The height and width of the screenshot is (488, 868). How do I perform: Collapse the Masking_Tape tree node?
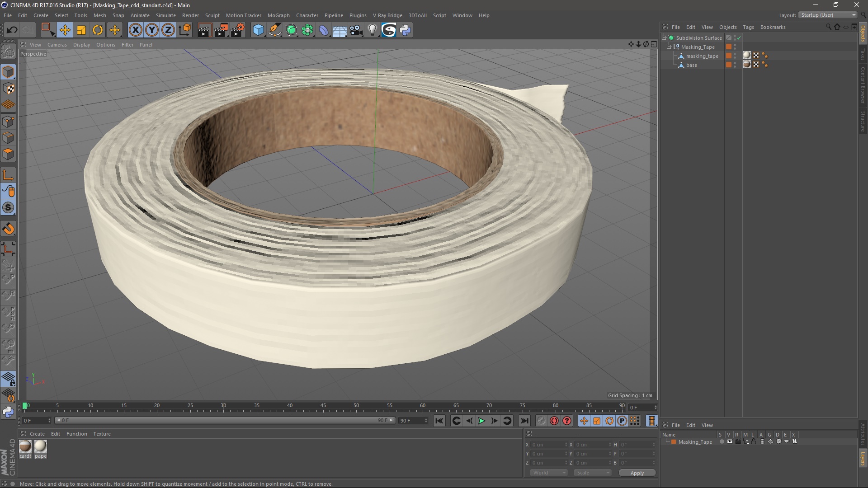click(669, 47)
